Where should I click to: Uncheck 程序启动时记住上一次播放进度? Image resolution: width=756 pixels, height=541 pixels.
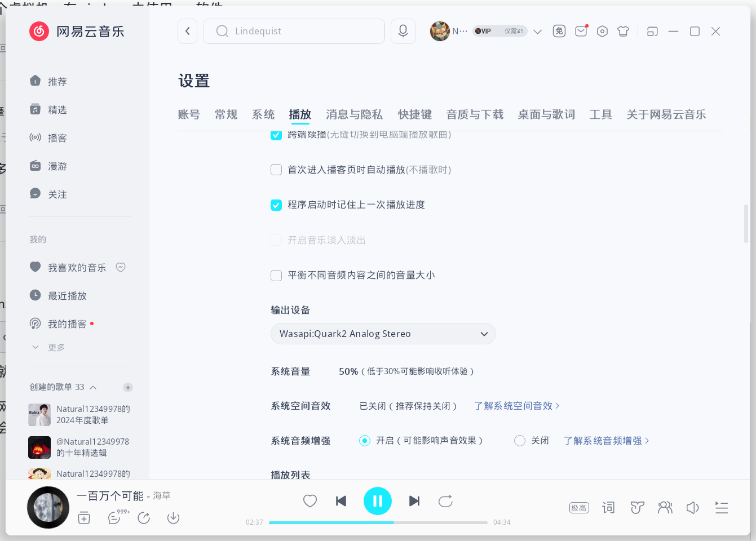(276, 205)
